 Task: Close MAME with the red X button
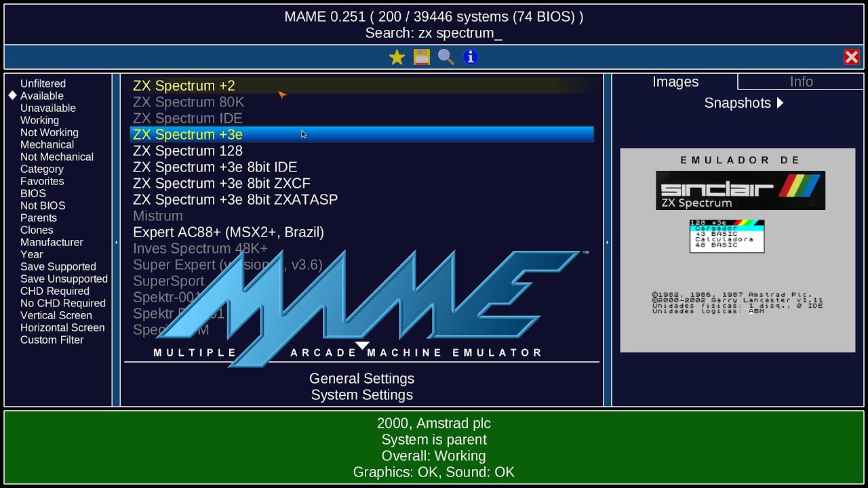(852, 58)
